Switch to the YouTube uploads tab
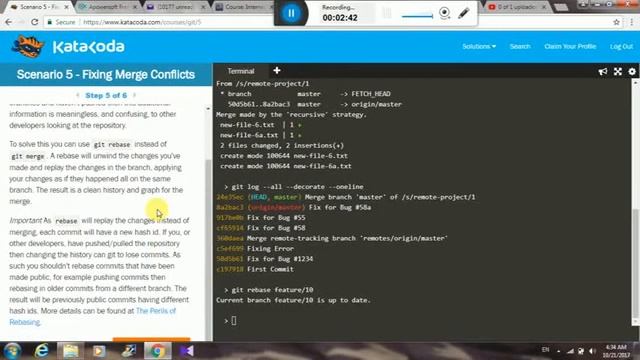 click(x=517, y=7)
